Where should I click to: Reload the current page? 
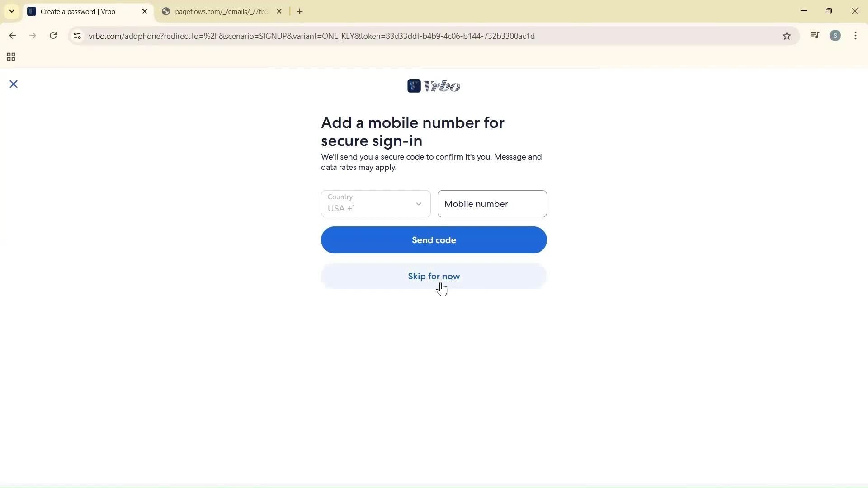(x=53, y=36)
